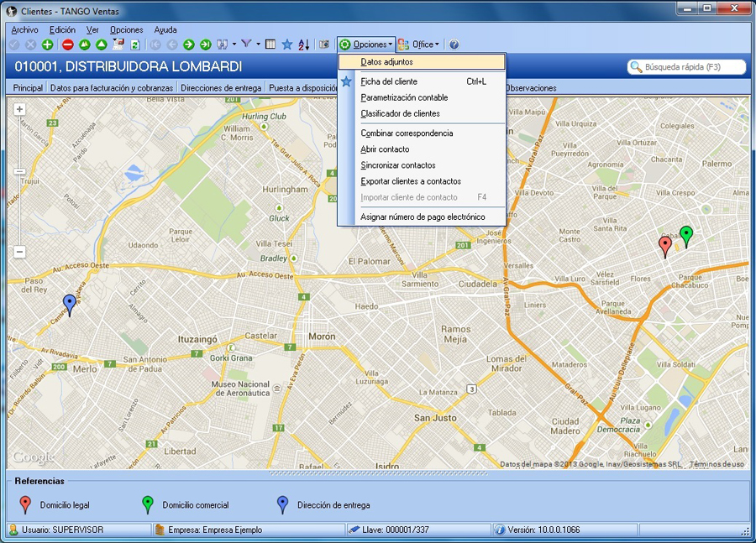Screen dimensions: 756x543
Task: Choose Clasificador de clientes
Action: pos(422,113)
